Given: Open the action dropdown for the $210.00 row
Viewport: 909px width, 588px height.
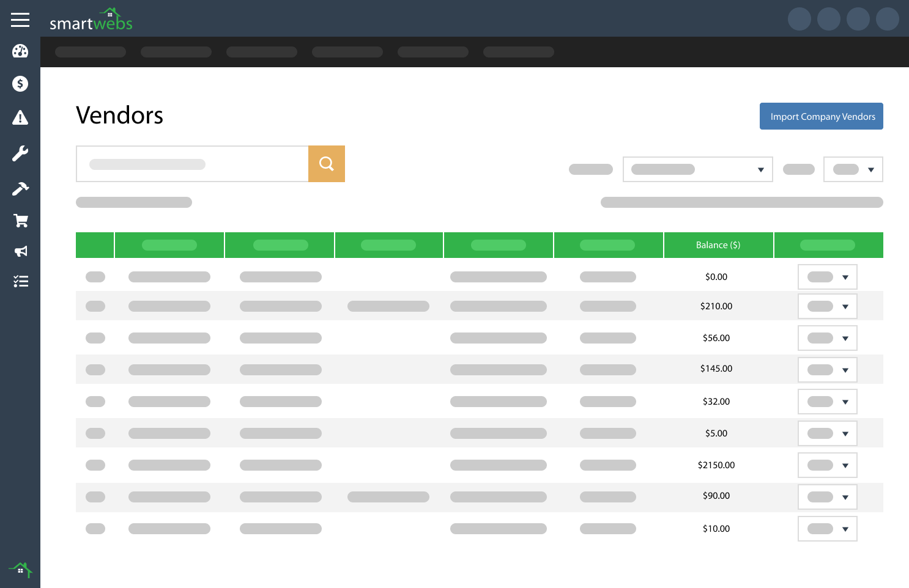Looking at the screenshot, I should (x=827, y=306).
